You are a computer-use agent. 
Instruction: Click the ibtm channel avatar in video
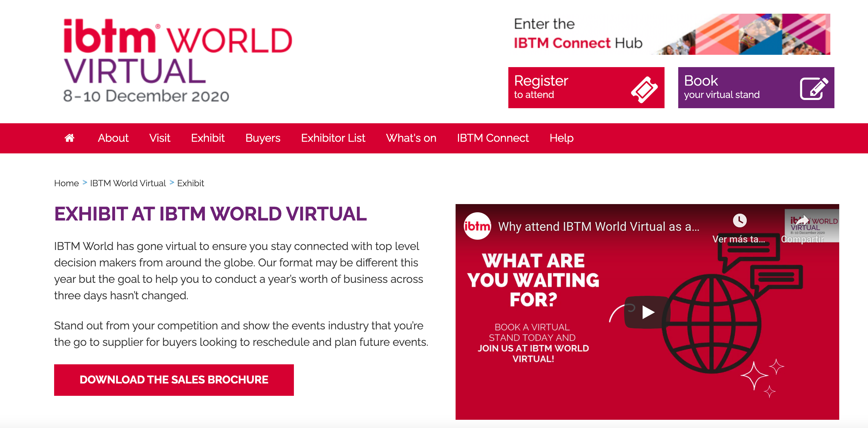pyautogui.click(x=477, y=226)
